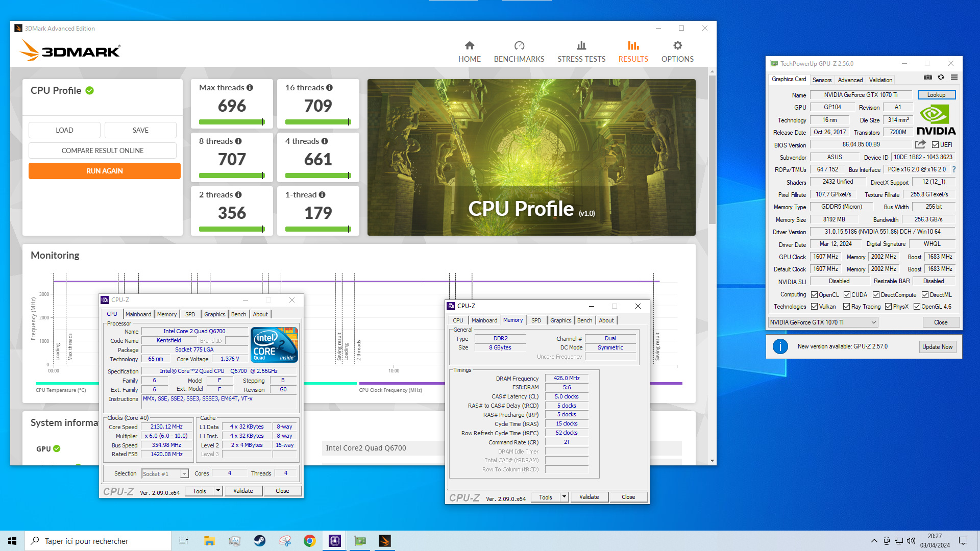Open the GPU-Z hamburger menu

[x=954, y=77]
